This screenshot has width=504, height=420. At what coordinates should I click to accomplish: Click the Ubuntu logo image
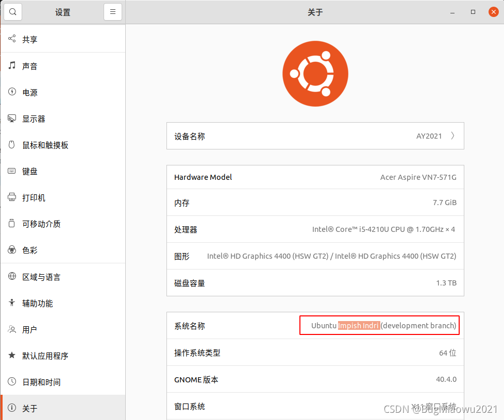315,74
